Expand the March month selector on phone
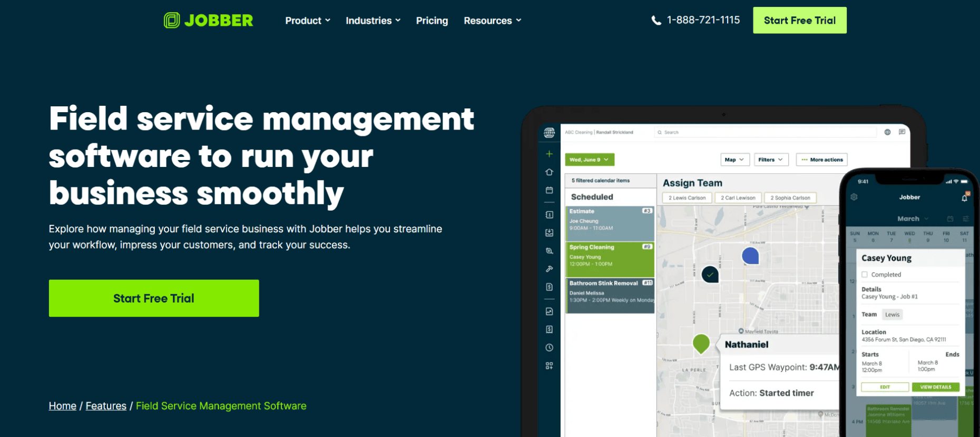The height and width of the screenshot is (437, 980). click(913, 219)
